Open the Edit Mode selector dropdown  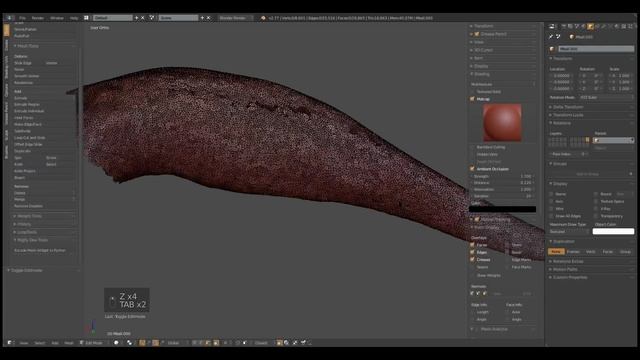point(93,343)
